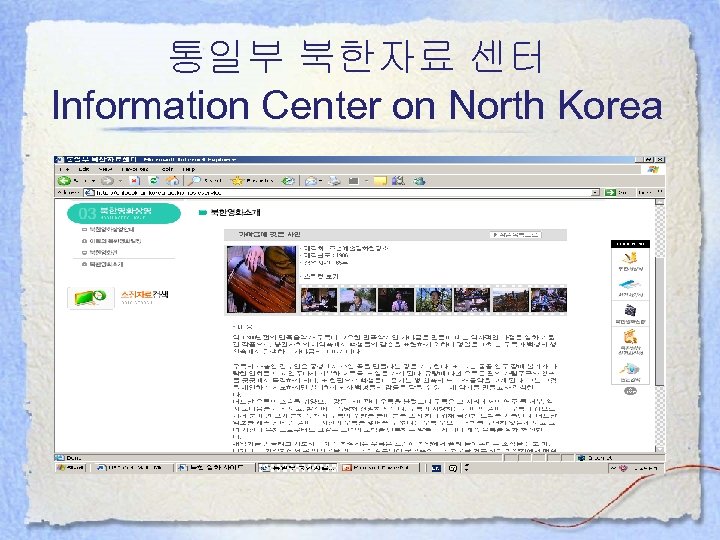Screen dimensions: 720x540
Task: Click the scrollbar down arrow
Action: 659,449
